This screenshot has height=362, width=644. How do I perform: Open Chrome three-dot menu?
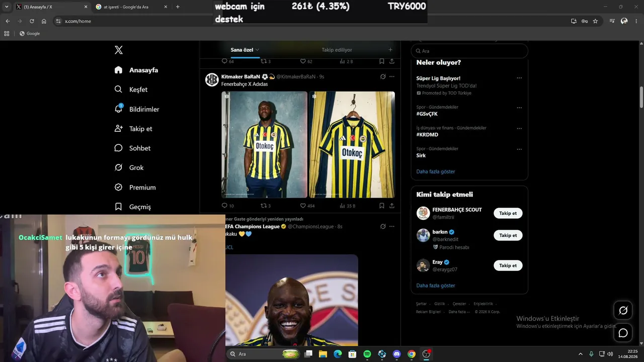(x=636, y=21)
